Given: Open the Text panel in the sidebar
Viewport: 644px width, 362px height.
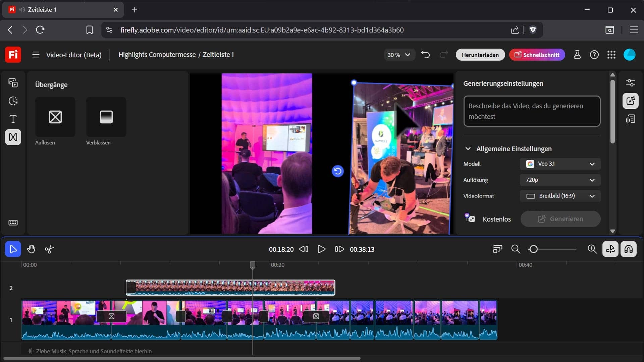Looking at the screenshot, I should click(13, 119).
